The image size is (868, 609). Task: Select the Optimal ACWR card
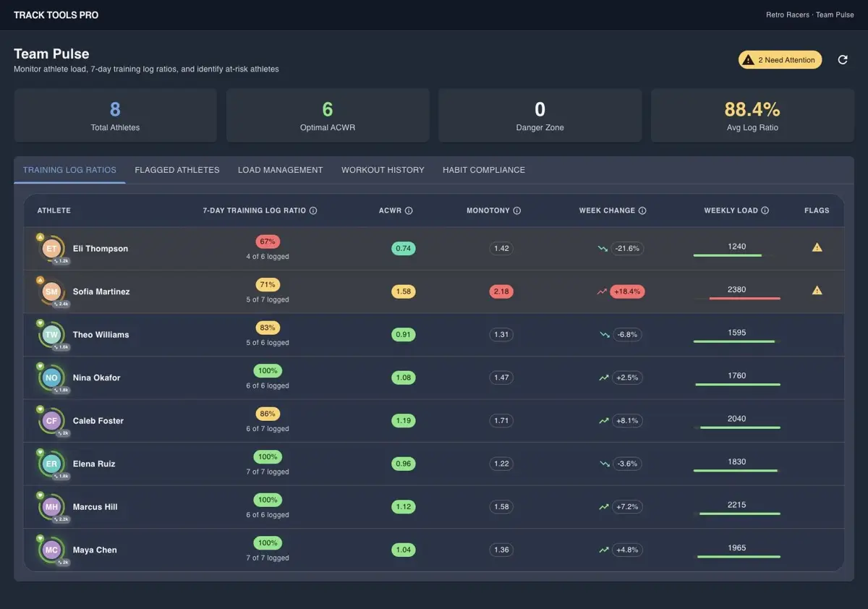point(328,116)
